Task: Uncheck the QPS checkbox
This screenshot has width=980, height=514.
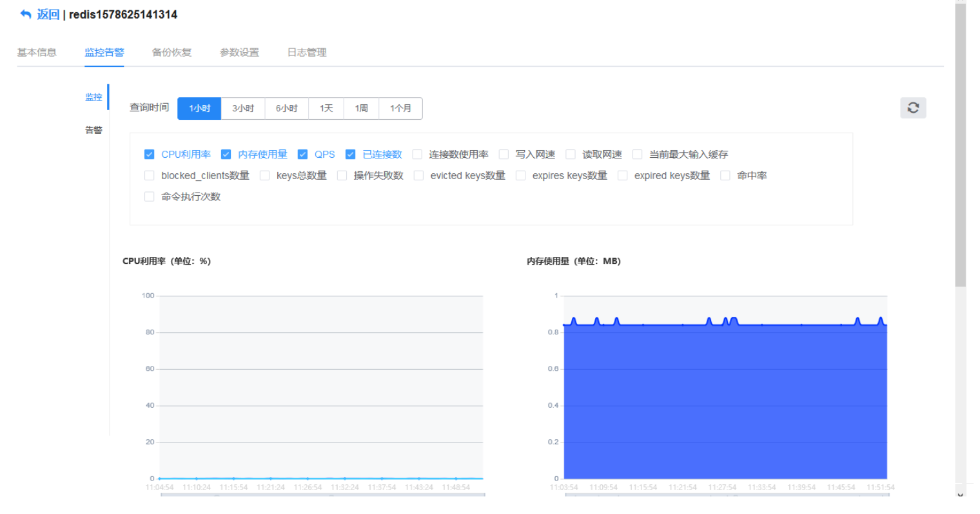Action: (302, 155)
